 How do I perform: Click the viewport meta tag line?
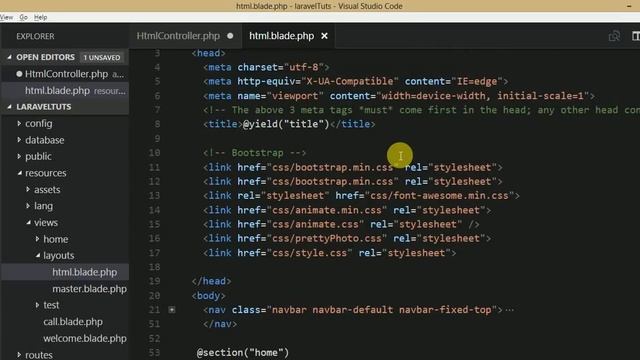click(x=399, y=96)
